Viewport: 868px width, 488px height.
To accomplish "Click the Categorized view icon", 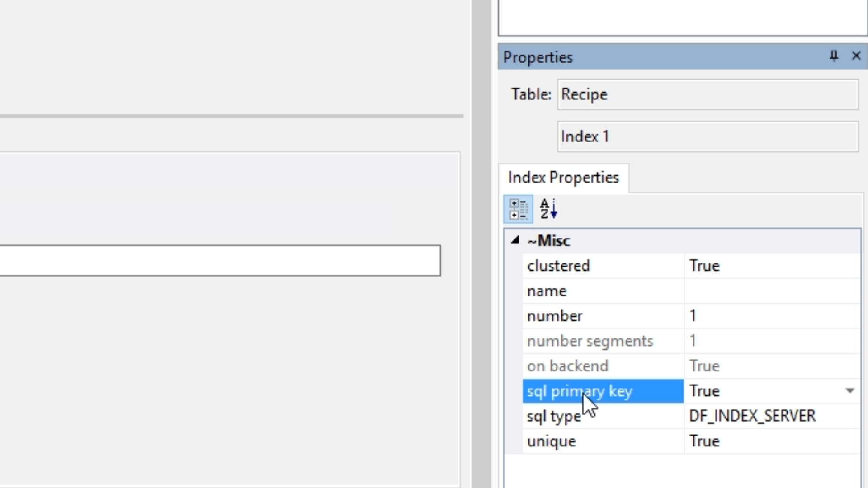I will click(518, 209).
